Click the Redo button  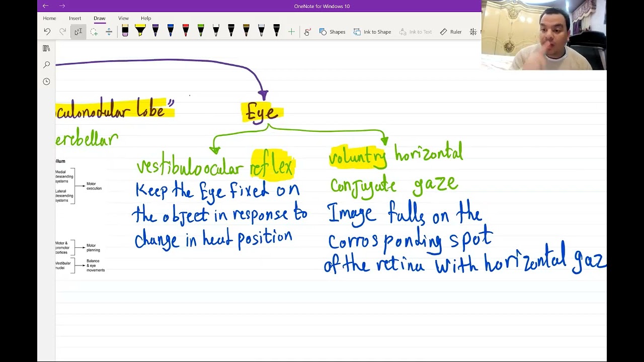[63, 32]
